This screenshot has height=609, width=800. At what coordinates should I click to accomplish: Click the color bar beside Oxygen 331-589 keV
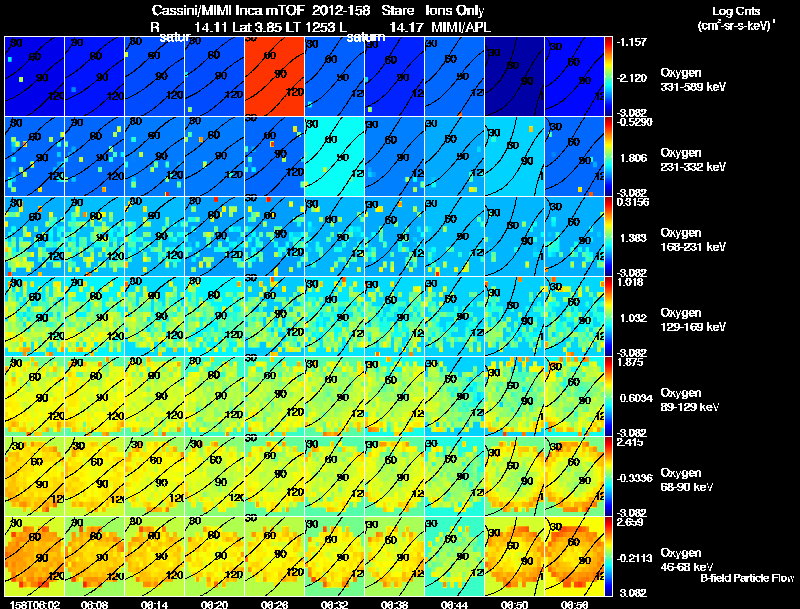click(608, 77)
